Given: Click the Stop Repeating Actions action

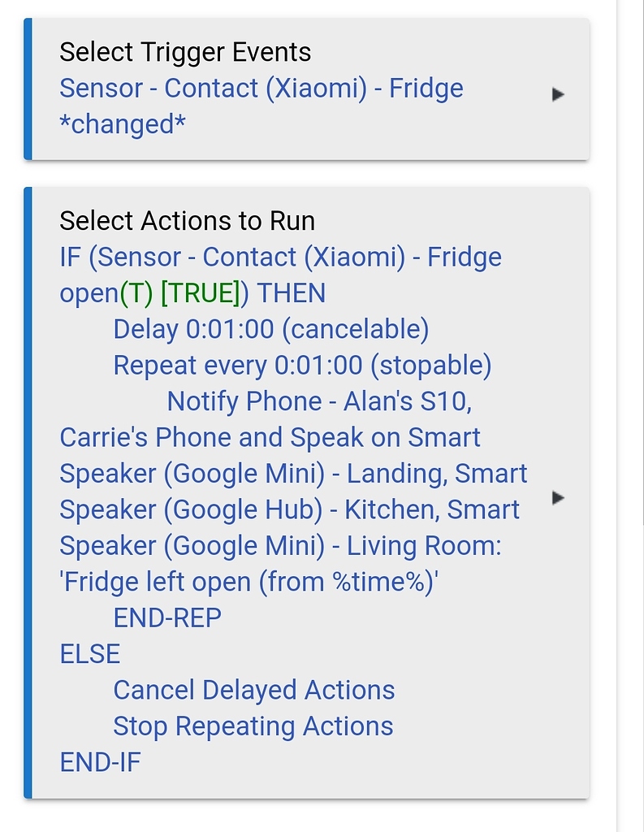Looking at the screenshot, I should tap(253, 726).
